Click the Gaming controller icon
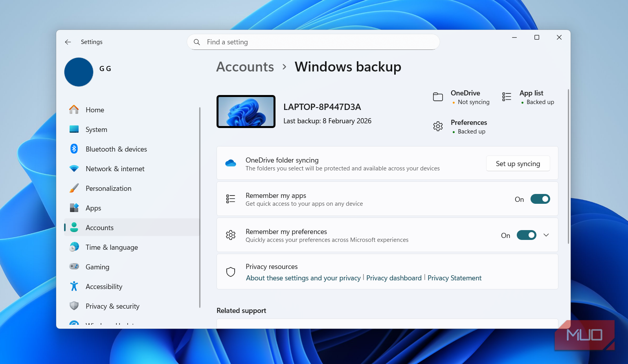The image size is (628, 364). point(74,267)
